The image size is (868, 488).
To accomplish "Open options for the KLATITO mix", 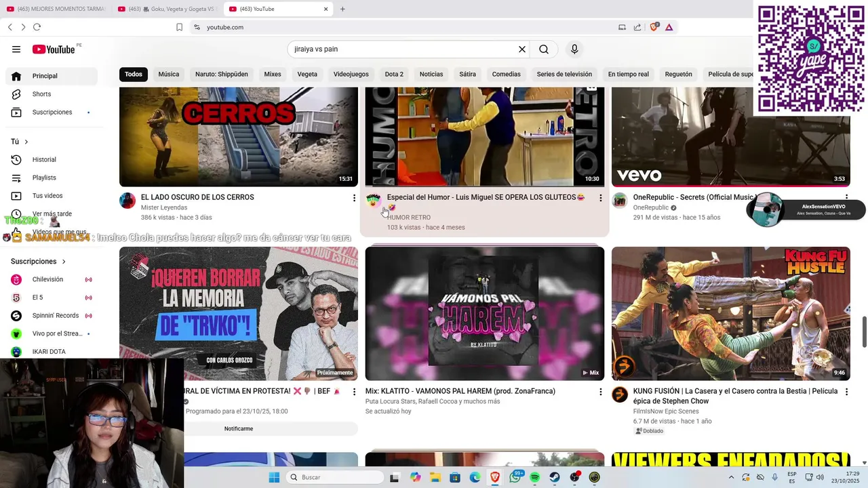I will pos(600,392).
